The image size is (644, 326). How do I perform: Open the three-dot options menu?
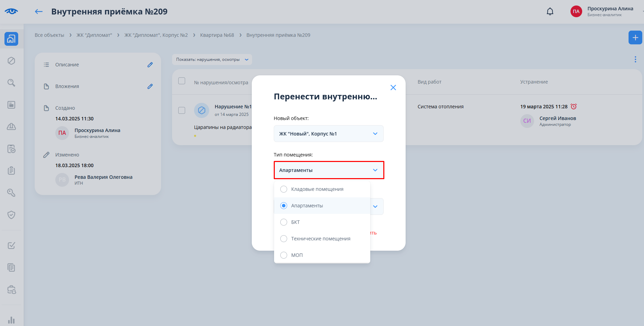(x=635, y=59)
